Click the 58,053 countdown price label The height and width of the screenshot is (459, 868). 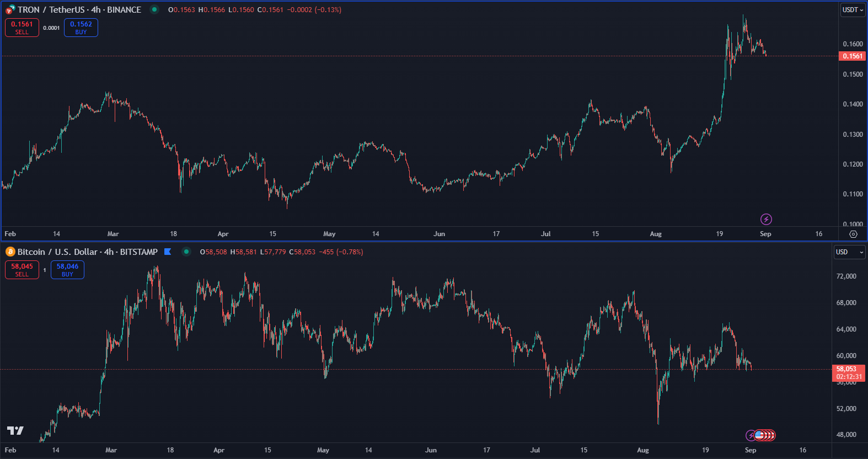pos(848,373)
